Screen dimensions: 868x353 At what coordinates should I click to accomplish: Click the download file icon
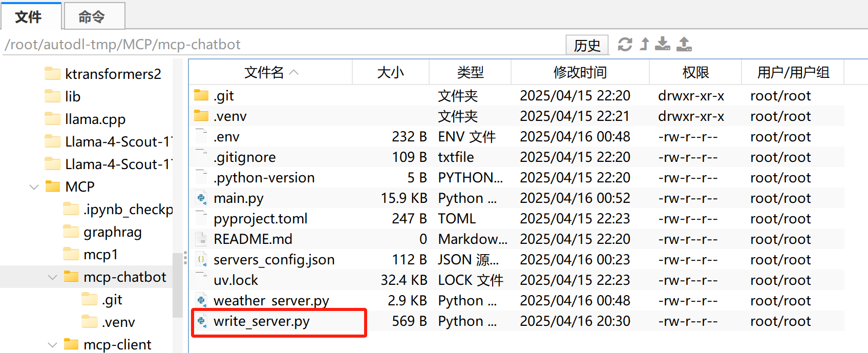(x=663, y=45)
